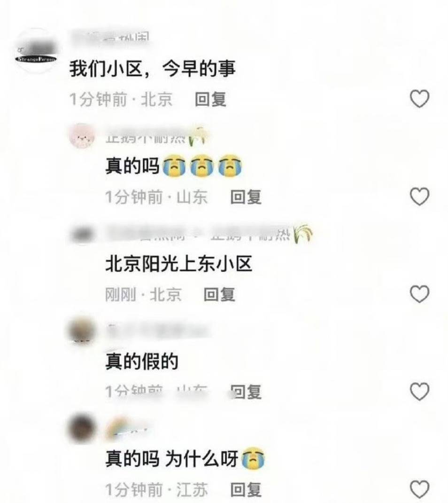Open avatar of "真的假的" commenter
This screenshot has height=503, width=448.
click(x=82, y=331)
